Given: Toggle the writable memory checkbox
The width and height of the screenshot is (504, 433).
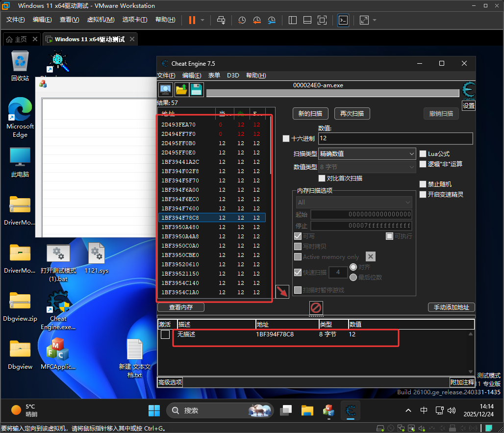Looking at the screenshot, I should [x=298, y=236].
